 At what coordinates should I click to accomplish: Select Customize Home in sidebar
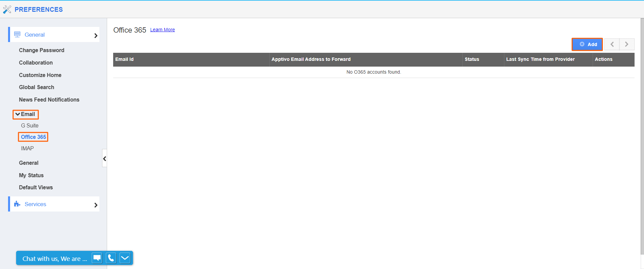click(40, 75)
